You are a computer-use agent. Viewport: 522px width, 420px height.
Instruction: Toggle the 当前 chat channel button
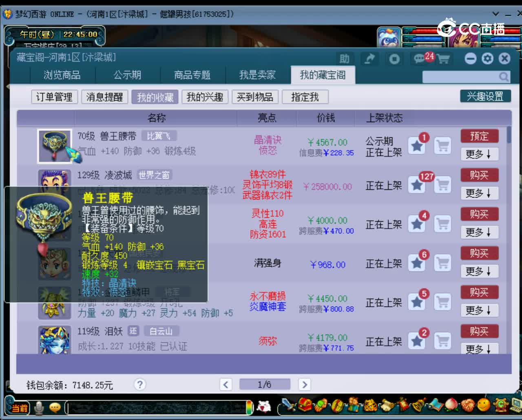point(19,408)
